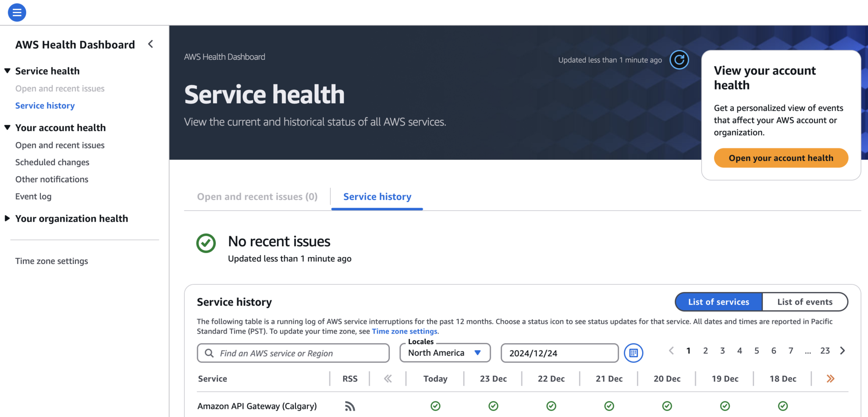Select the List of services view
The height and width of the screenshot is (417, 868).
click(x=718, y=302)
